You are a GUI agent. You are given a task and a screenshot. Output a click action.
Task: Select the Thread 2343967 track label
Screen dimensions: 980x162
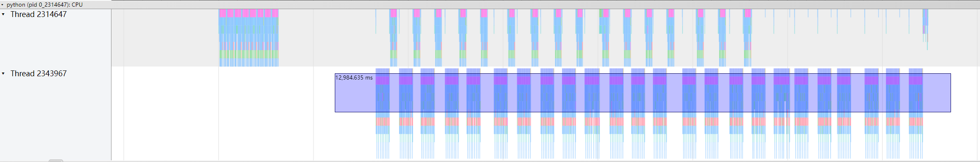coord(39,74)
